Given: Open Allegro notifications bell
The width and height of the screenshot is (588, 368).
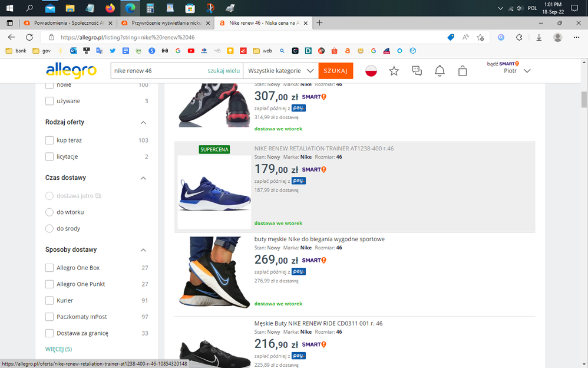Looking at the screenshot, I should point(440,70).
